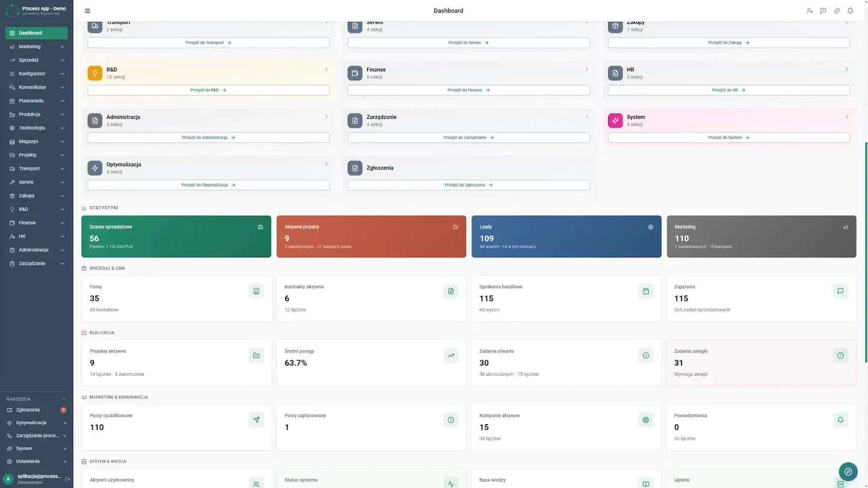Screen dimensions: 868x488
Task: Open the chevron on the Zarządzanie card
Action: [x=587, y=117]
